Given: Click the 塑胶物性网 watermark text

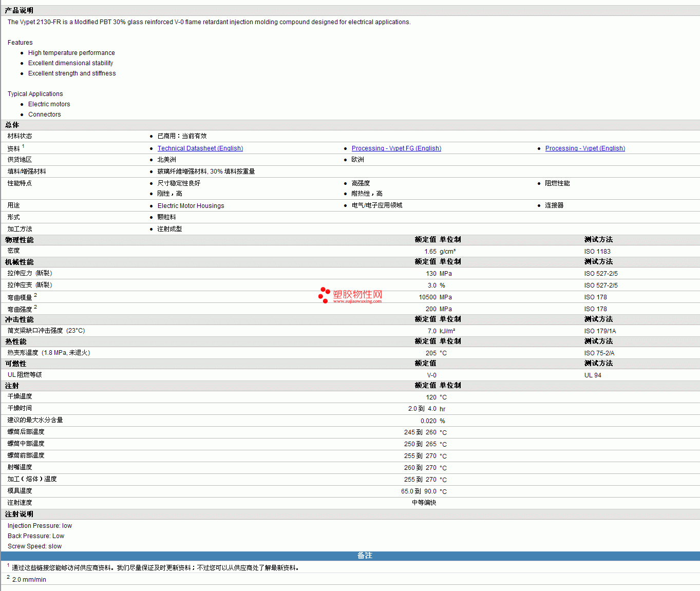Looking at the screenshot, I should (357, 294).
